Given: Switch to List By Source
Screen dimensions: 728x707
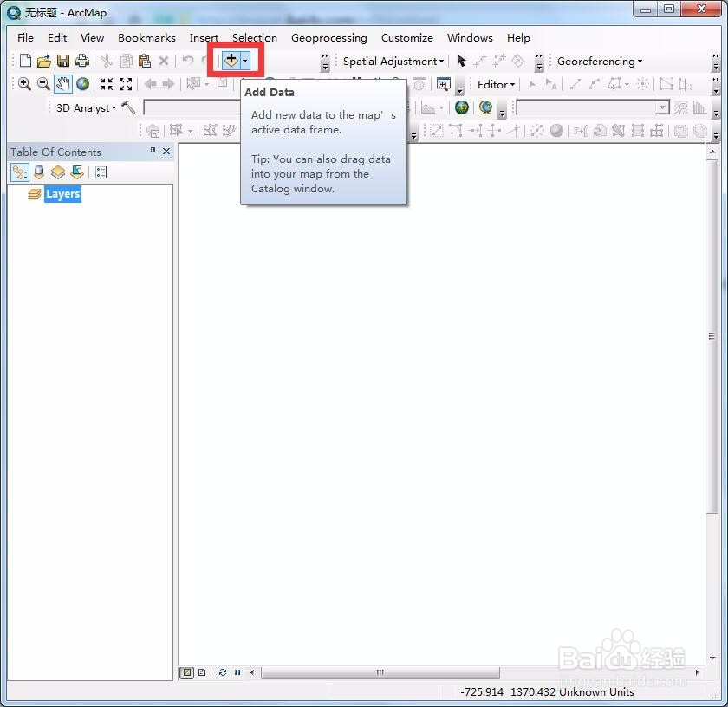Looking at the screenshot, I should [x=39, y=172].
